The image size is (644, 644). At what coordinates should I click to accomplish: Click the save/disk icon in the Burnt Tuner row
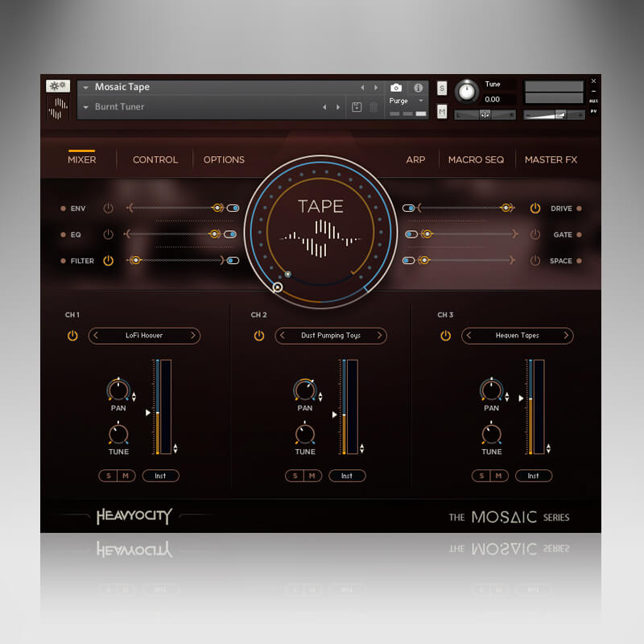pos(357,105)
